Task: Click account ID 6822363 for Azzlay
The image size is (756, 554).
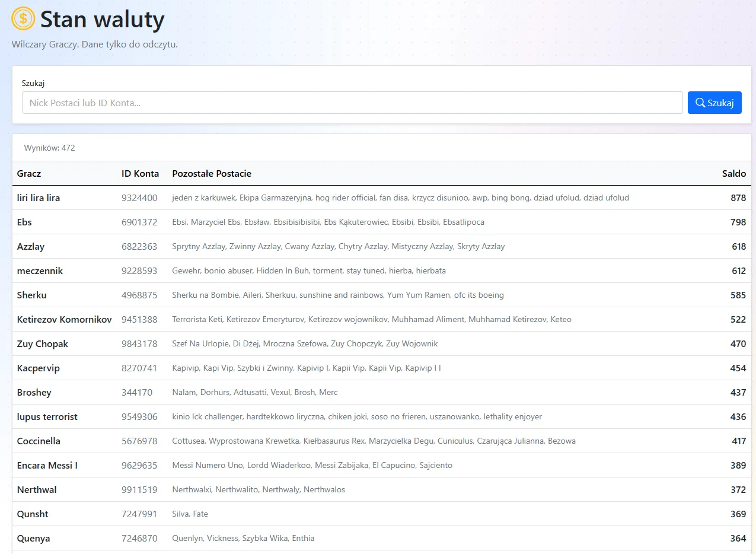Action: 139,247
